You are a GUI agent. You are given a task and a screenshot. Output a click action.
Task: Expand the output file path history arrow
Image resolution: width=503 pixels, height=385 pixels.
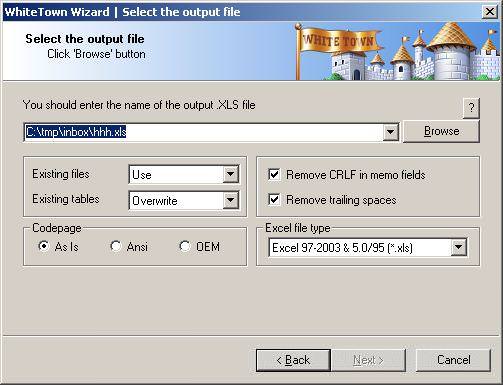pos(390,132)
